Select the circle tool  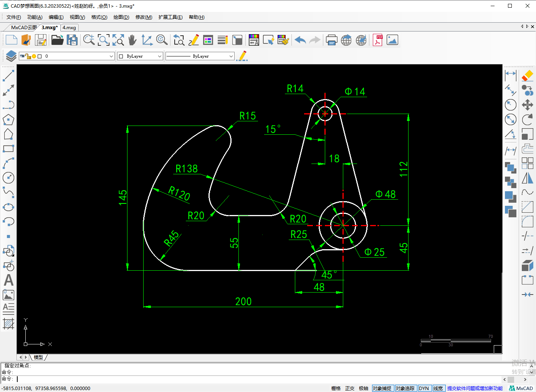point(8,178)
